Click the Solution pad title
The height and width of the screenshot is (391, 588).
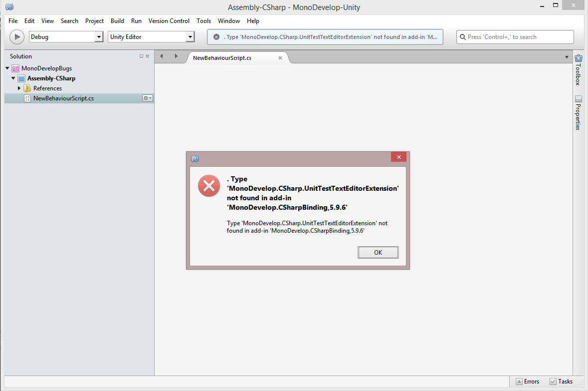click(x=21, y=56)
